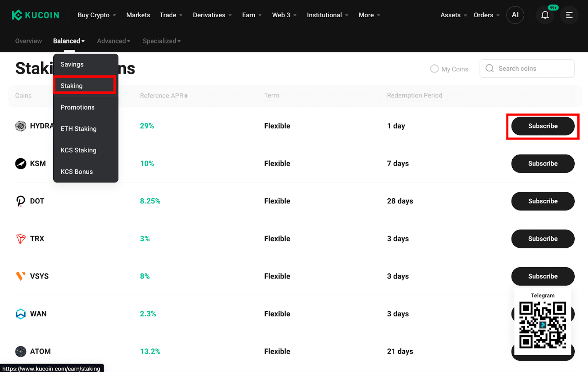Switch to the Overview tab
This screenshot has height=372, width=588.
pyautogui.click(x=28, y=41)
